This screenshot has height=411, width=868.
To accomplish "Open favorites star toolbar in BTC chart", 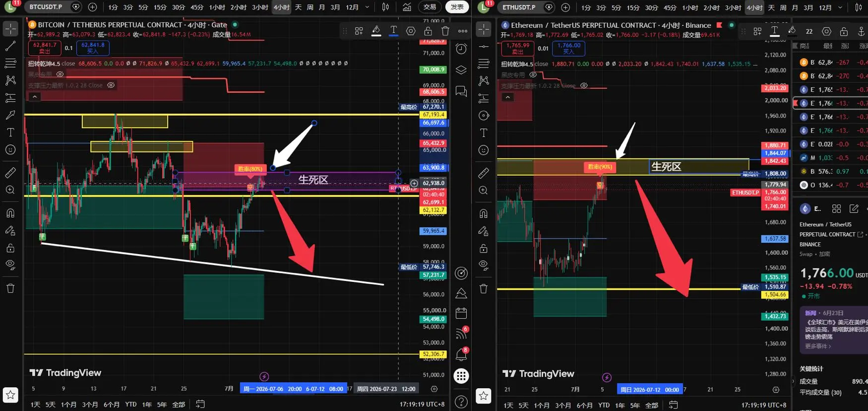I will coord(10,395).
